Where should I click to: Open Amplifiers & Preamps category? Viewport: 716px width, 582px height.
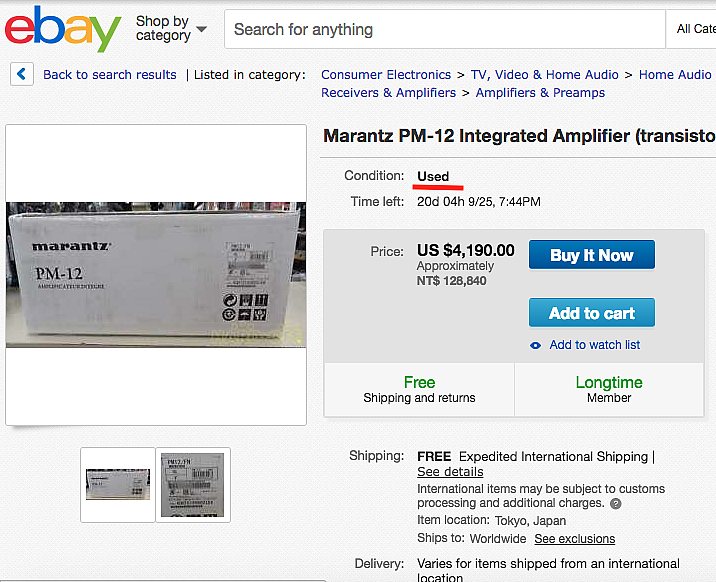click(540, 93)
